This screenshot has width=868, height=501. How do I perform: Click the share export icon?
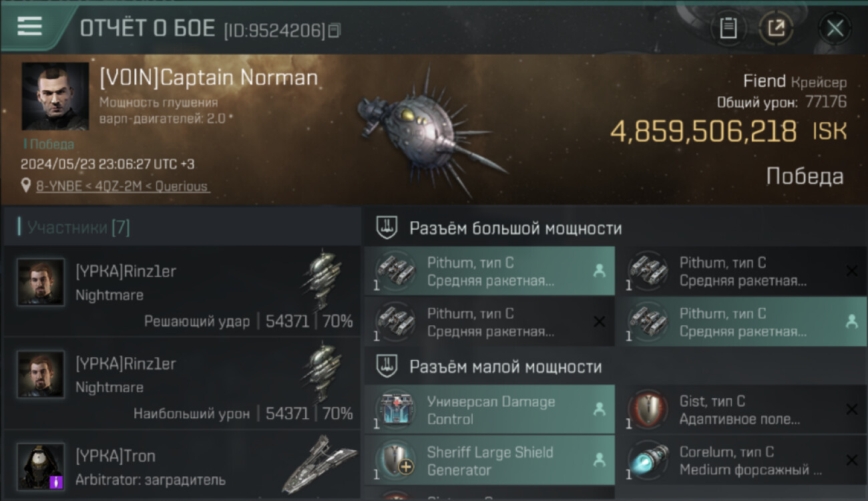point(776,28)
